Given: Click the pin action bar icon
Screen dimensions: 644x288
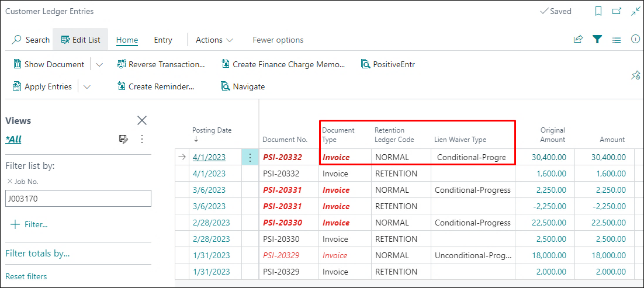Looking at the screenshot, I should [x=635, y=75].
